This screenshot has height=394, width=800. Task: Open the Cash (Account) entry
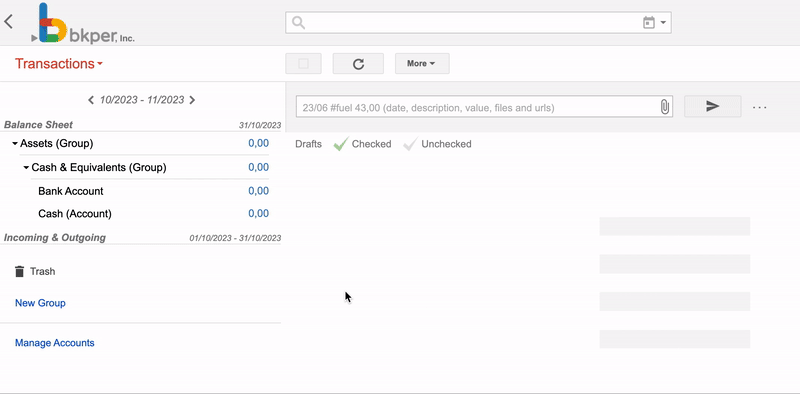point(75,214)
